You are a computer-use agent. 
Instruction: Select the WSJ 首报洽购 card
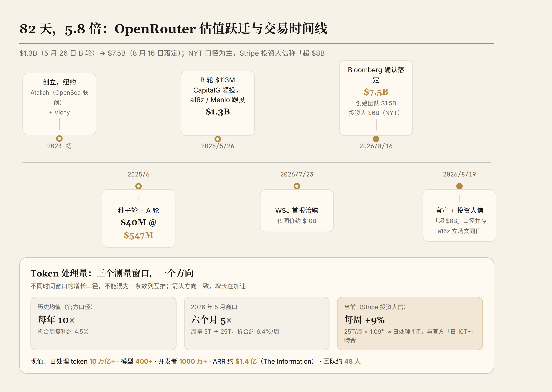297,211
